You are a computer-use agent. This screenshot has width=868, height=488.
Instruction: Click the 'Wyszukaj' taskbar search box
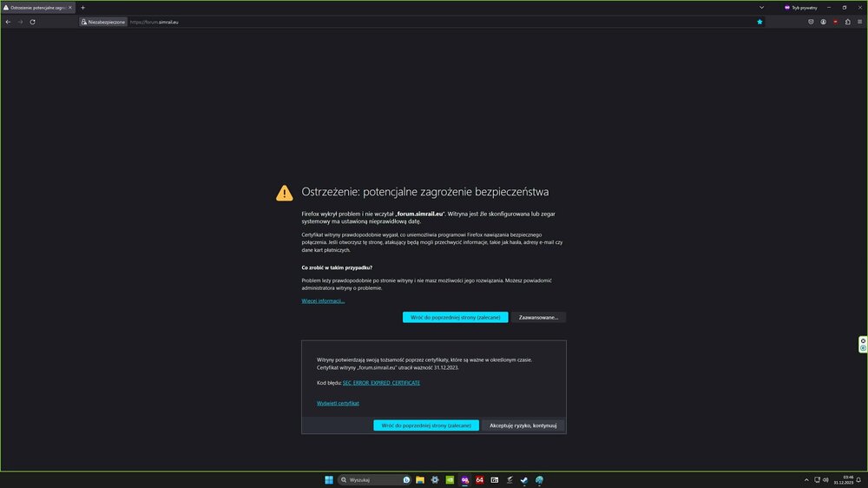coord(374,479)
